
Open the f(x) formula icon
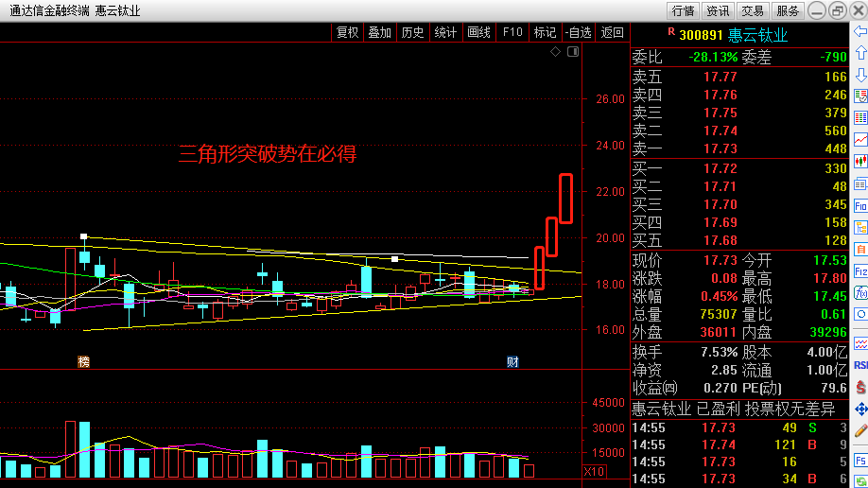pyautogui.click(x=860, y=292)
